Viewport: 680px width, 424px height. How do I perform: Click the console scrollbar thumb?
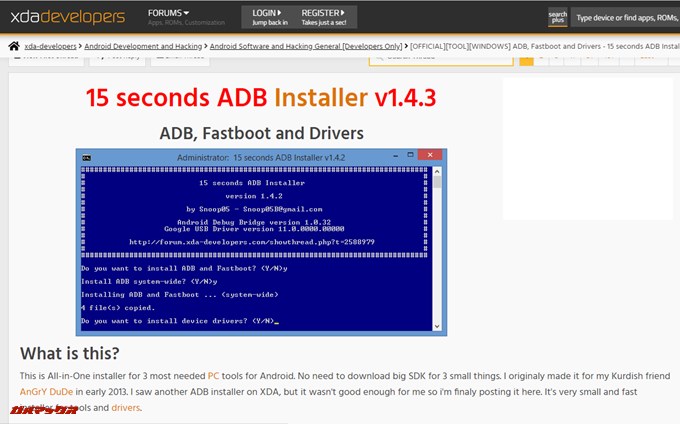(437, 182)
